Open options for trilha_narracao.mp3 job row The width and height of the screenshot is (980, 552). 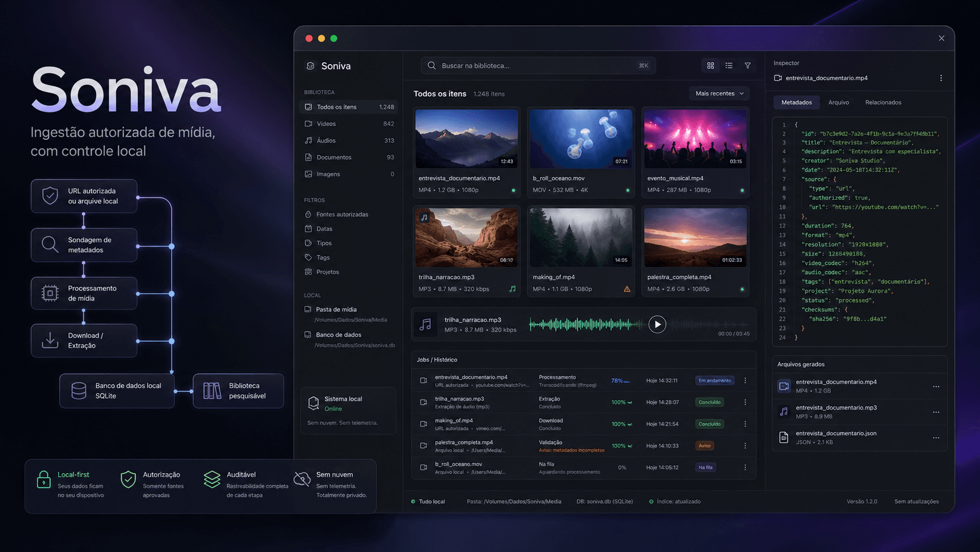click(x=746, y=402)
